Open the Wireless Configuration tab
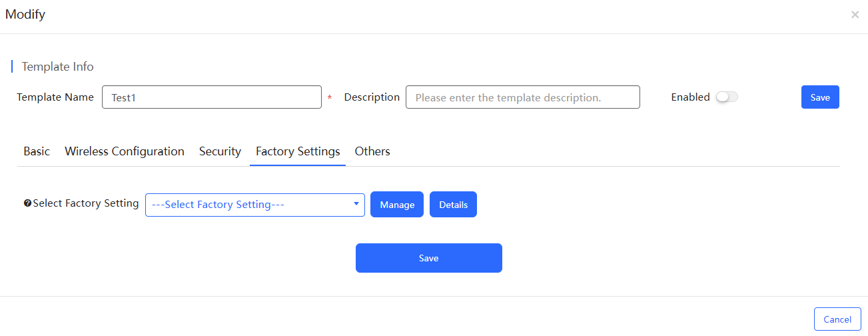Viewport: 868px width, 336px height. pyautogui.click(x=125, y=151)
